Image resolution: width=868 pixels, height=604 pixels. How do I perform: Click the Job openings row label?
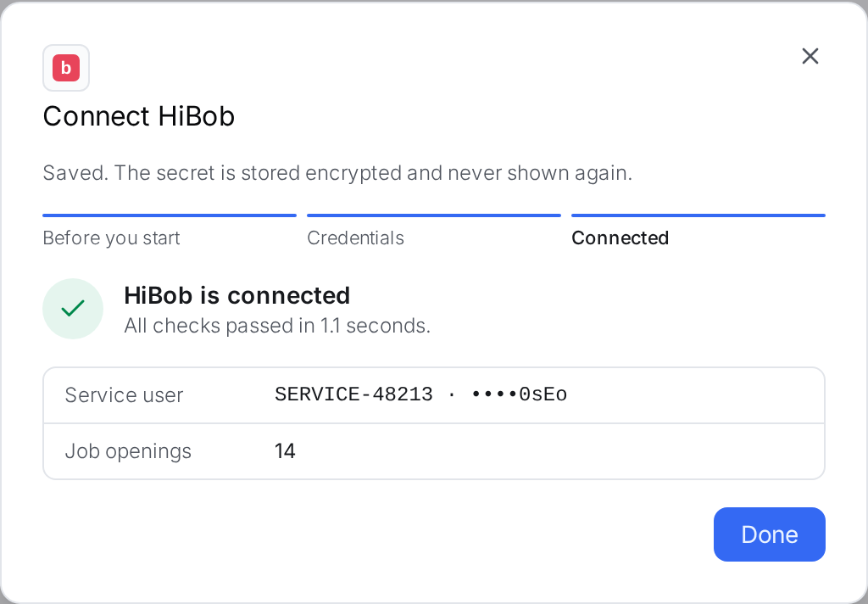pyautogui.click(x=128, y=451)
